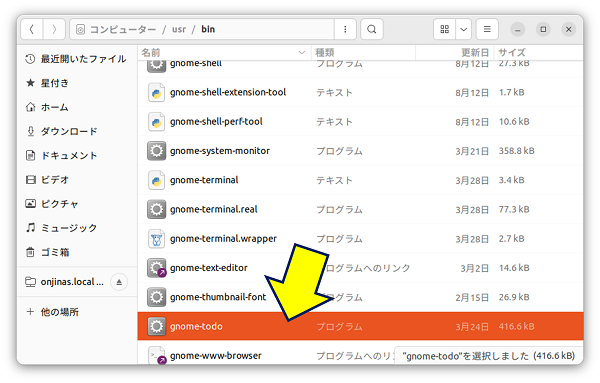This screenshot has height=383, width=600.
Task: Click the gnome-system-monitor gear icon
Action: point(157,151)
